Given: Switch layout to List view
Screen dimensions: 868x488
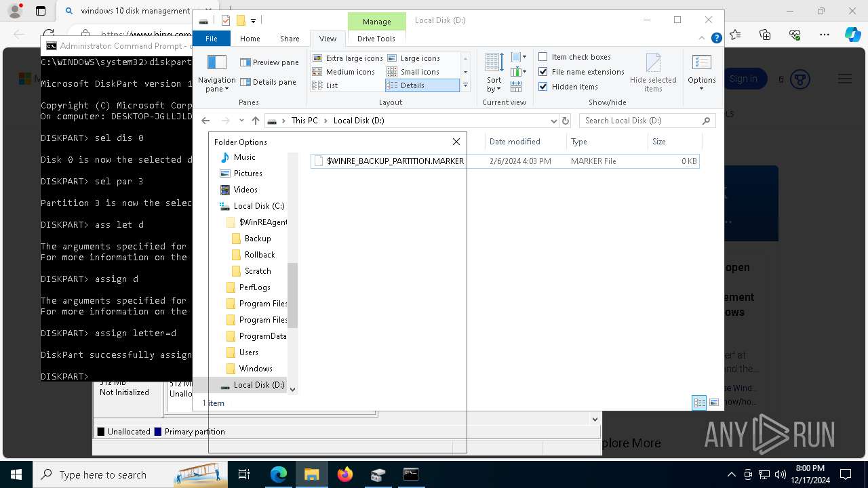Looking at the screenshot, I should pyautogui.click(x=325, y=85).
